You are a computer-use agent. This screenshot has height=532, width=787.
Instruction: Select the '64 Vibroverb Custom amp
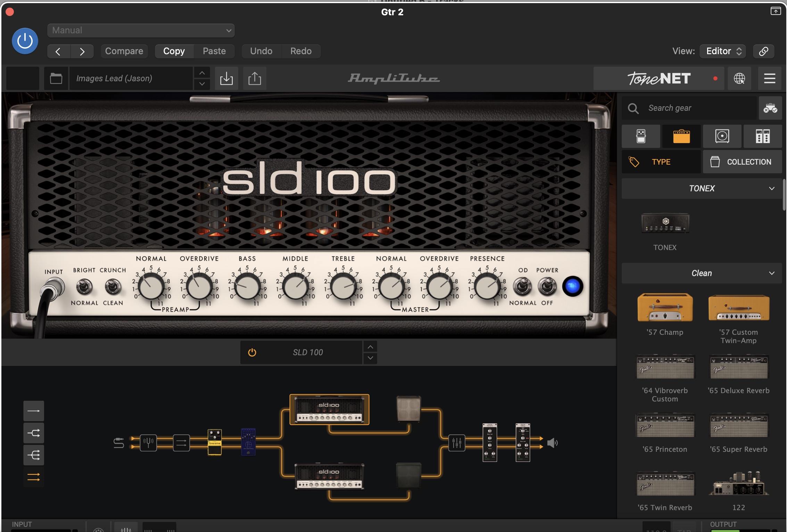(x=665, y=367)
